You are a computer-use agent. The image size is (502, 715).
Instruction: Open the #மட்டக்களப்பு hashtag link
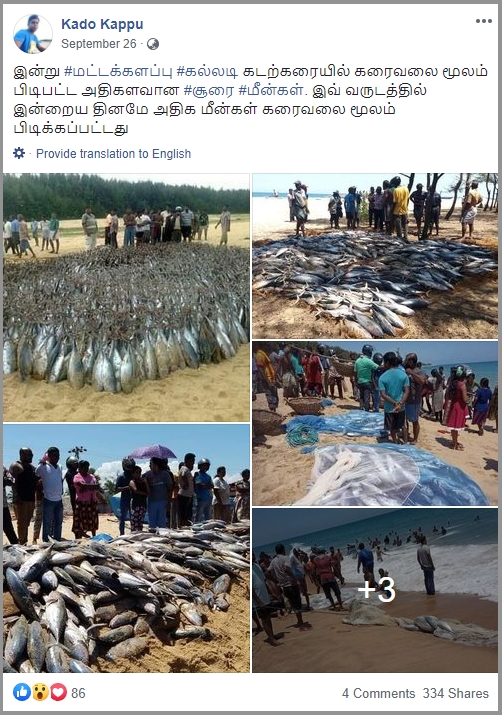119,72
